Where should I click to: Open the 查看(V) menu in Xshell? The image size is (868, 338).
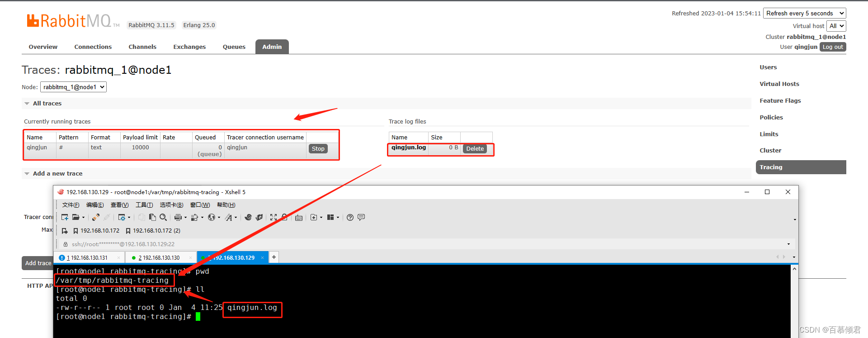click(120, 205)
